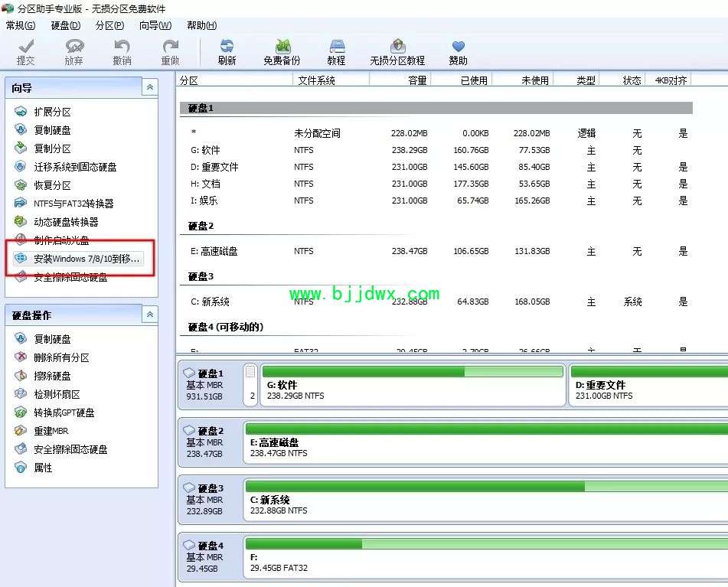Viewport: 728px width, 587px height.
Task: Click 删除所有分区 operation
Action: [x=51, y=357]
